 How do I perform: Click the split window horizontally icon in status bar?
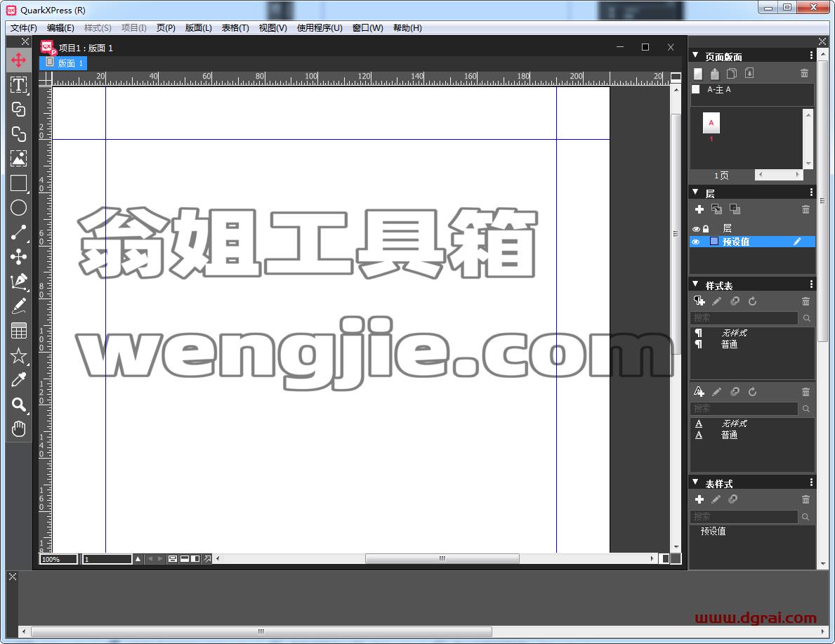click(185, 559)
